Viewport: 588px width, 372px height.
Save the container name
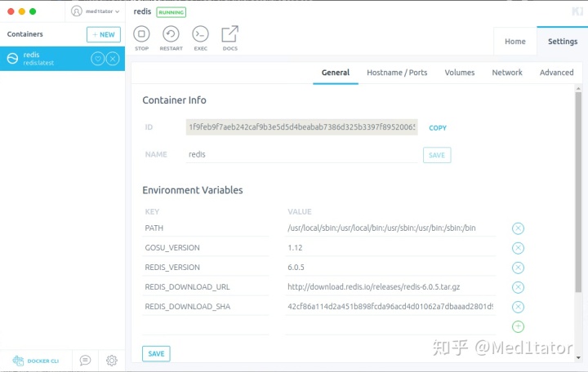pyautogui.click(x=437, y=155)
